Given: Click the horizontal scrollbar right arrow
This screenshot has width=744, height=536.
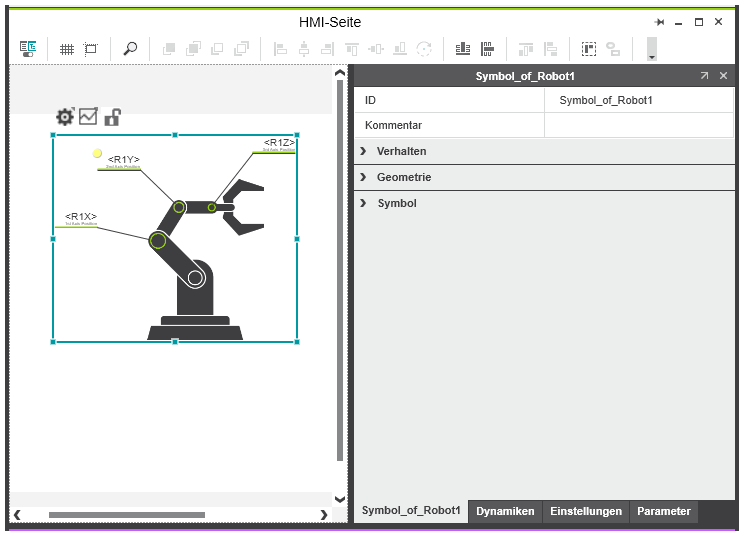Looking at the screenshot, I should 323,515.
